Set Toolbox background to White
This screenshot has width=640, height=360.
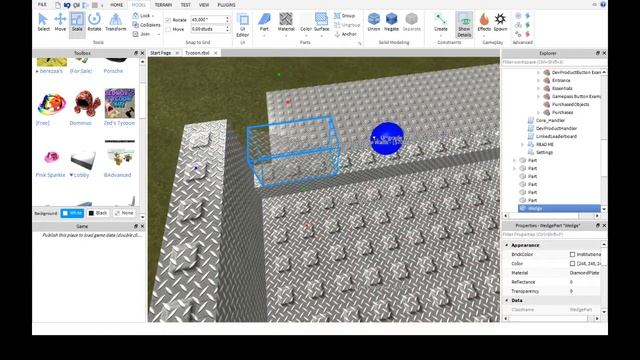click(72, 213)
